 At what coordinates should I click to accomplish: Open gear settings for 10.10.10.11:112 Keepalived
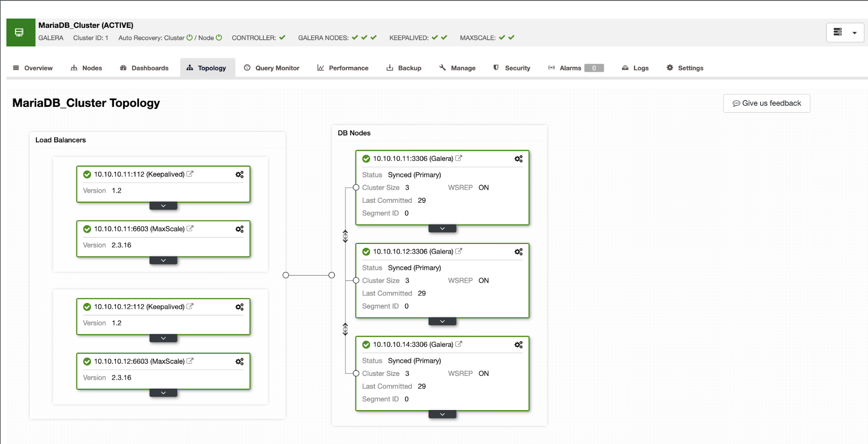coord(239,174)
